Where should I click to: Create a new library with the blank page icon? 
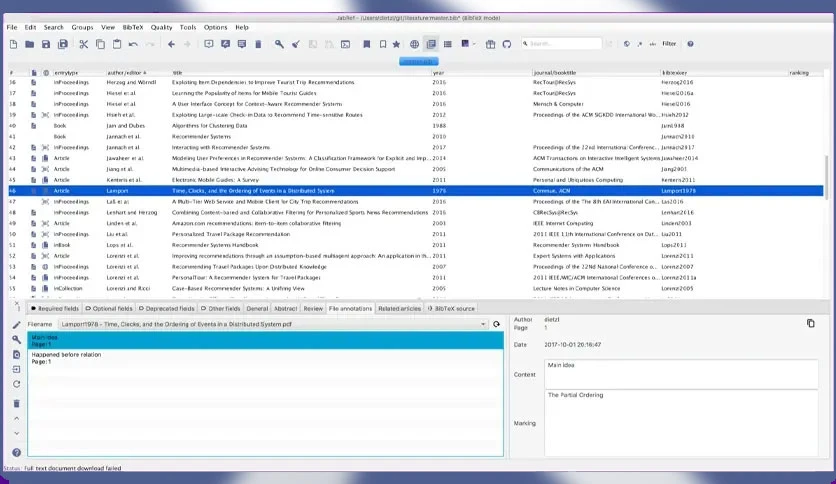point(13,44)
